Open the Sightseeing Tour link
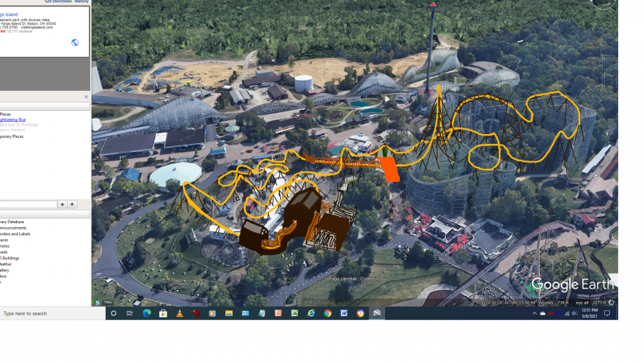 [x=13, y=120]
